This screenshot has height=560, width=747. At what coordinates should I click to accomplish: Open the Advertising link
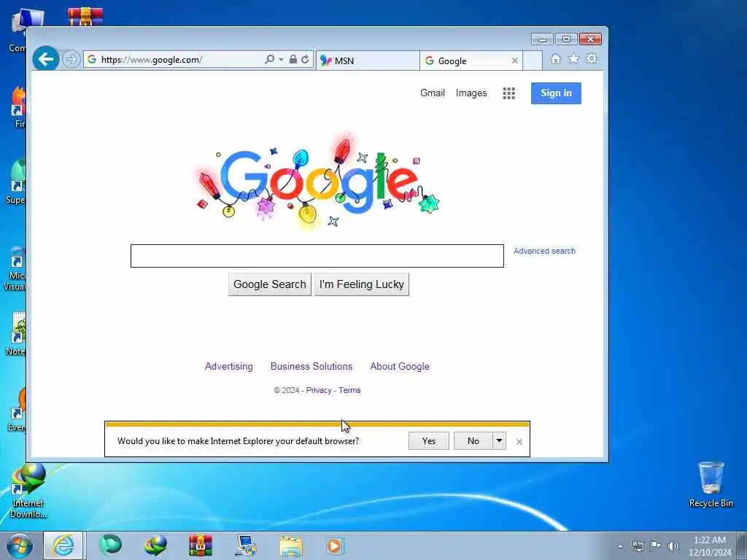tap(228, 366)
